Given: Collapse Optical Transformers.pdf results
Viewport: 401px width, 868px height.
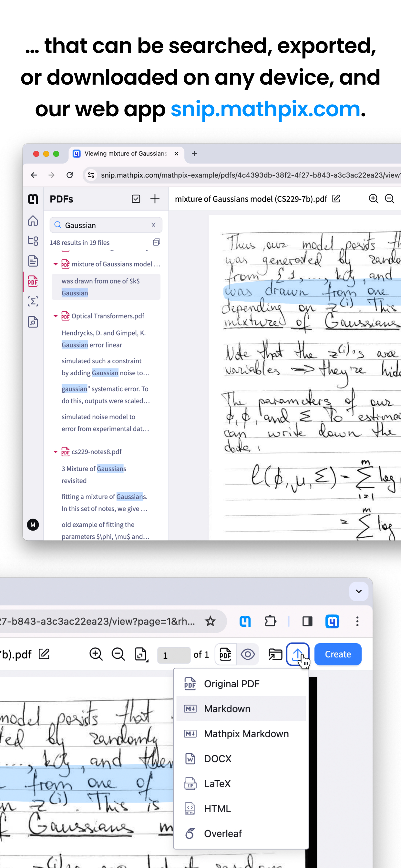Looking at the screenshot, I should click(x=56, y=316).
